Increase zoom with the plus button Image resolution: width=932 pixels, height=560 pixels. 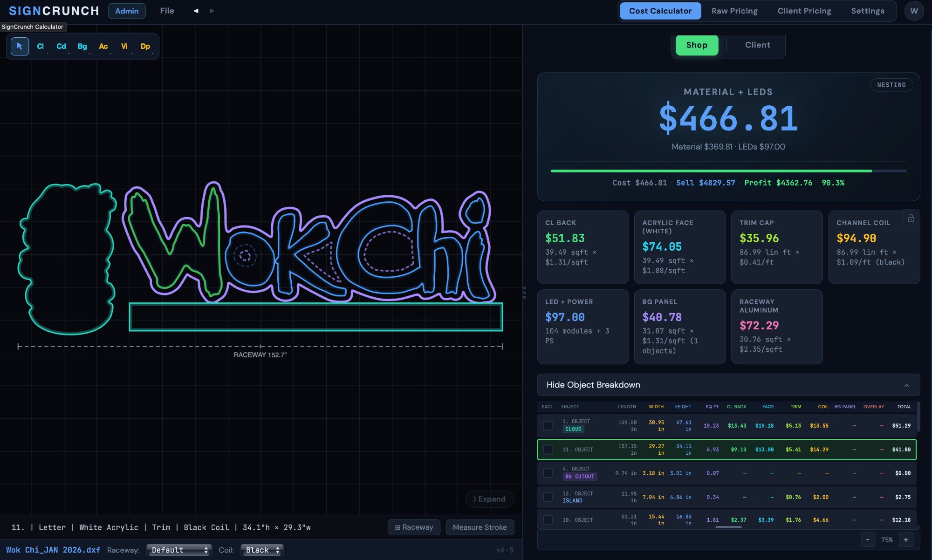906,540
